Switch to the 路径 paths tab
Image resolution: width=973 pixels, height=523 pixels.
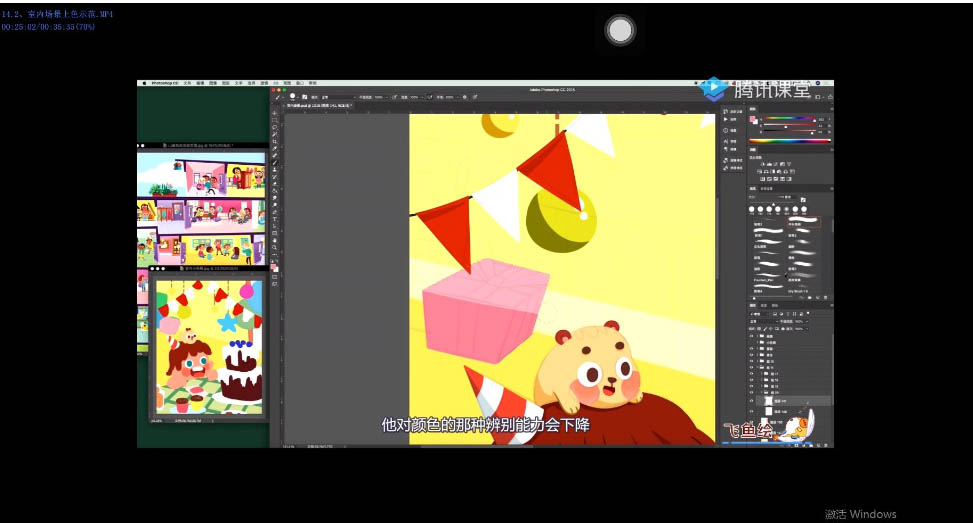point(774,305)
